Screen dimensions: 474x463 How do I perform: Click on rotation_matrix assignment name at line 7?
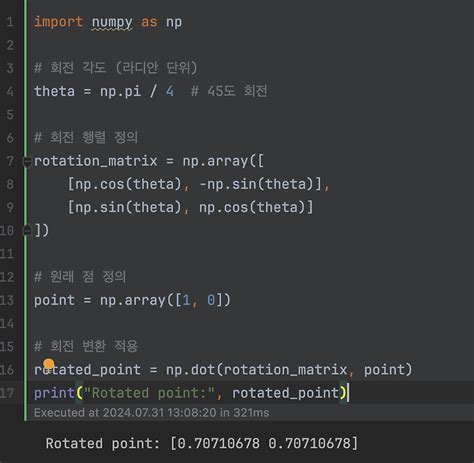click(x=96, y=161)
